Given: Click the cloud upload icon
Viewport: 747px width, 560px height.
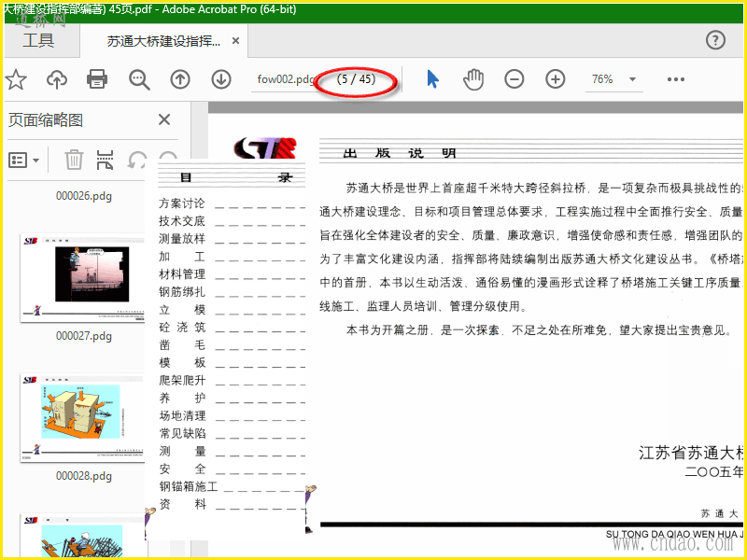Looking at the screenshot, I should 57,79.
